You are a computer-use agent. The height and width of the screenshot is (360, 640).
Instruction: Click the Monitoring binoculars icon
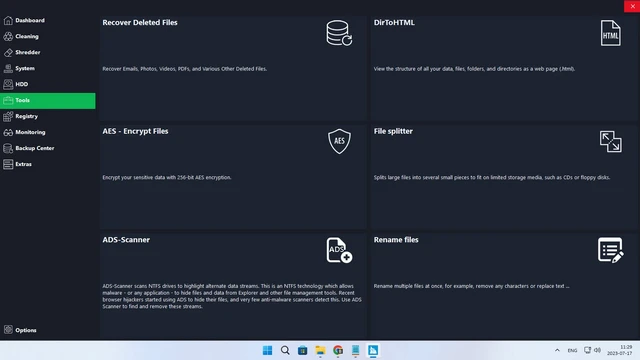pos(8,132)
